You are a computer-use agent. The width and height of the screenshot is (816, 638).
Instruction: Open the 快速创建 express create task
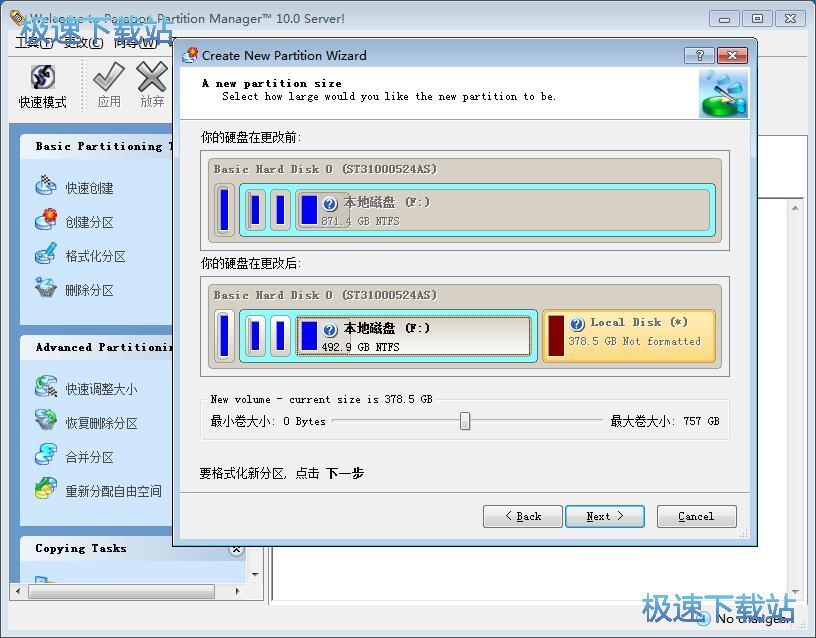coord(74,187)
